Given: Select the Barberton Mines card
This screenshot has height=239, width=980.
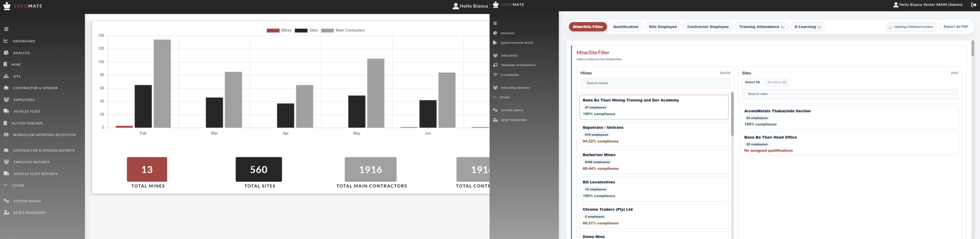Looking at the screenshot, I should [x=654, y=162].
